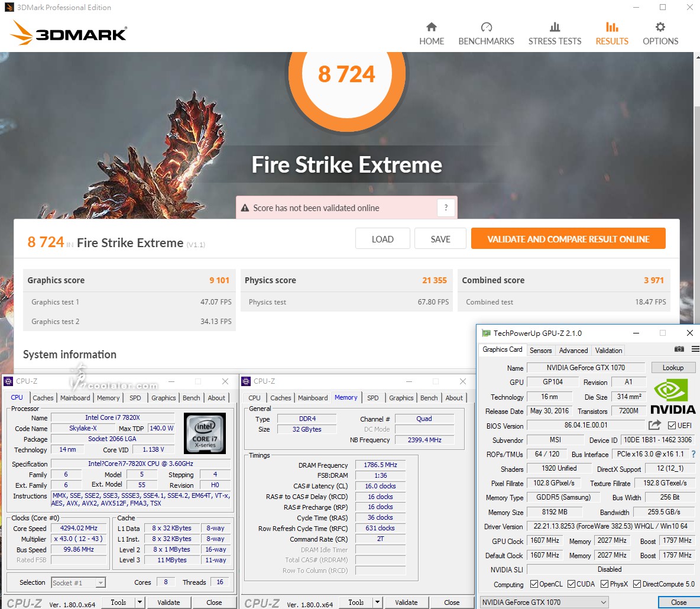Image resolution: width=700 pixels, height=609 pixels.
Task: Click the Core Speed 4294.02 MHz value
Action: (79, 528)
